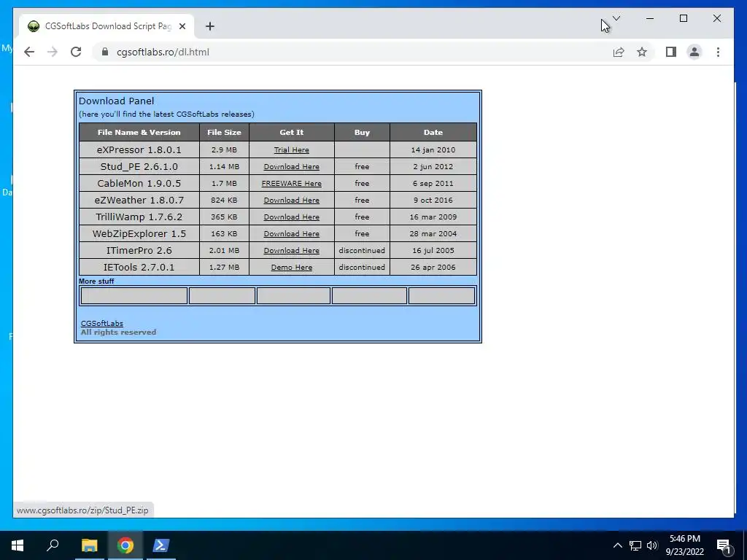Click the Chrome taskbar icon
This screenshot has width=747, height=560.
coord(125,545)
